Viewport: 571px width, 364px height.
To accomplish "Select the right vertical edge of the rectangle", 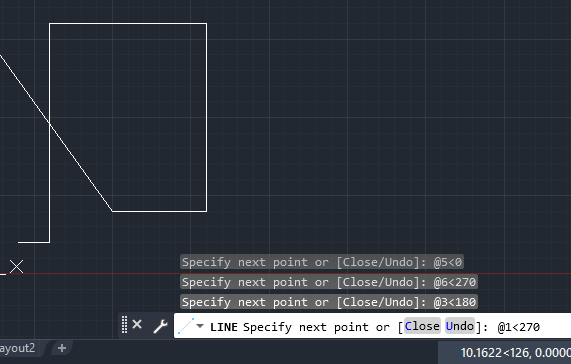I will pos(206,117).
